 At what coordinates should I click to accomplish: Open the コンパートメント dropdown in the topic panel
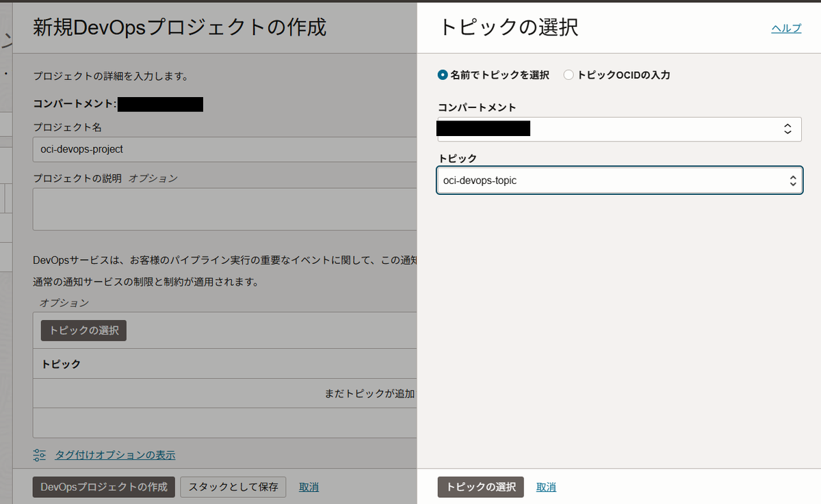619,129
